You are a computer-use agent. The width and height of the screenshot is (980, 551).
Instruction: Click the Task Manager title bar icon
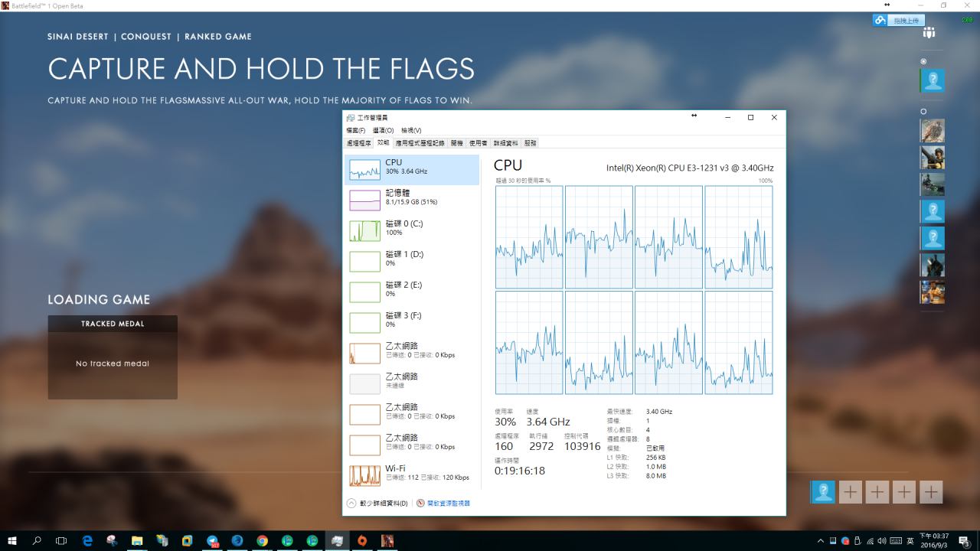point(351,117)
